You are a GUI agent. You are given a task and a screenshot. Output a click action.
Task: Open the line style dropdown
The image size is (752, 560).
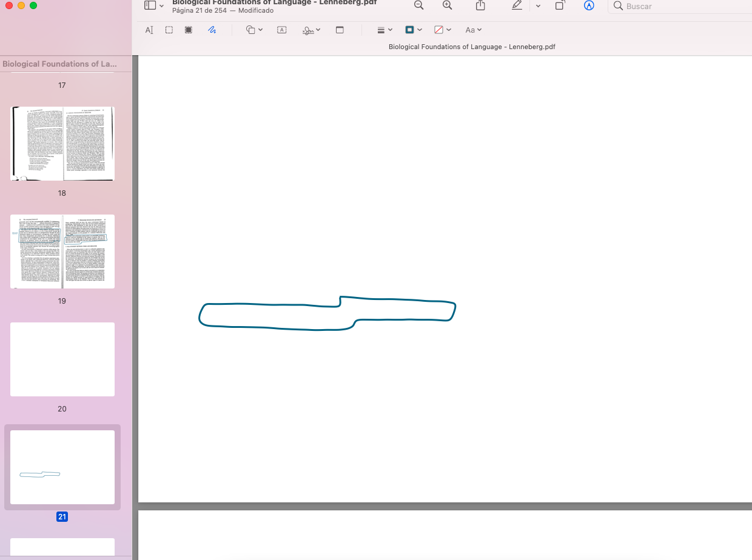(x=384, y=30)
